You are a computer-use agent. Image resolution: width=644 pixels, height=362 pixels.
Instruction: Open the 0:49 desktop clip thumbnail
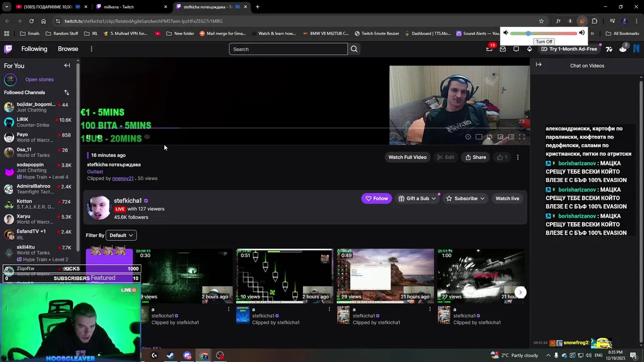385,275
